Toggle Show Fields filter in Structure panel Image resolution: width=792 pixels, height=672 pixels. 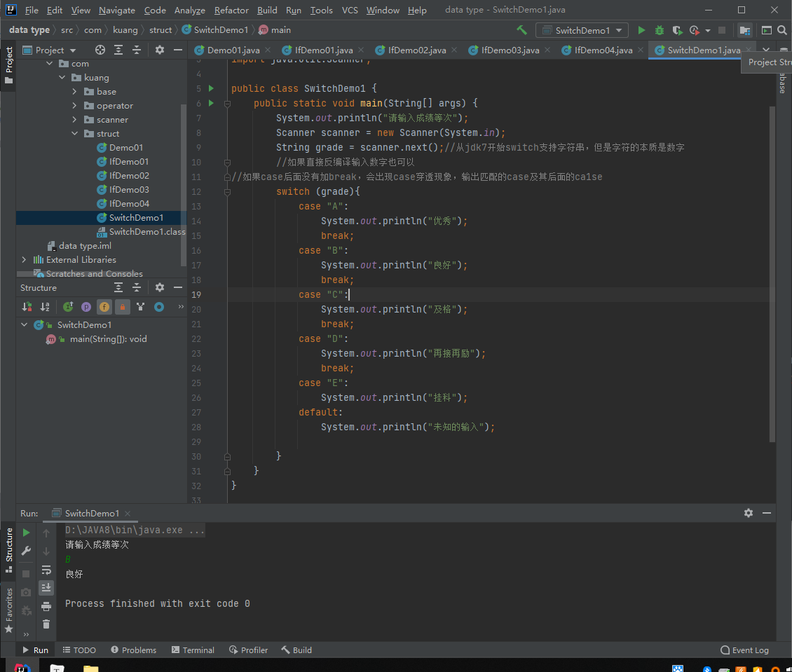(104, 307)
